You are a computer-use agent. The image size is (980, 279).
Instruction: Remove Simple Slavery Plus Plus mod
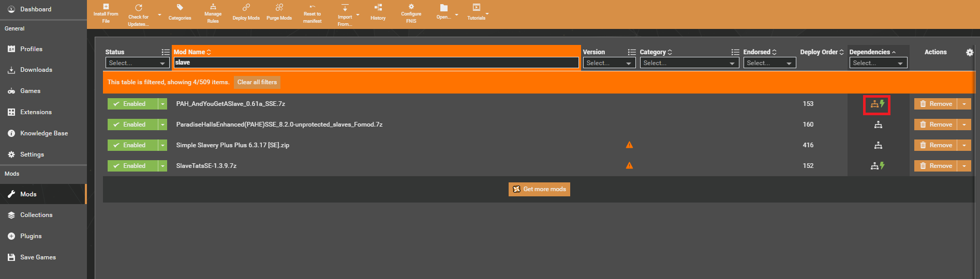[936, 145]
